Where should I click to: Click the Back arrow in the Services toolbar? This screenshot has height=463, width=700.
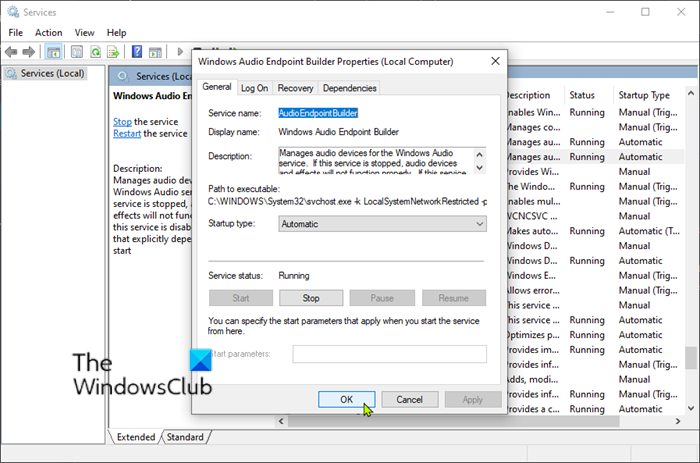[11, 52]
